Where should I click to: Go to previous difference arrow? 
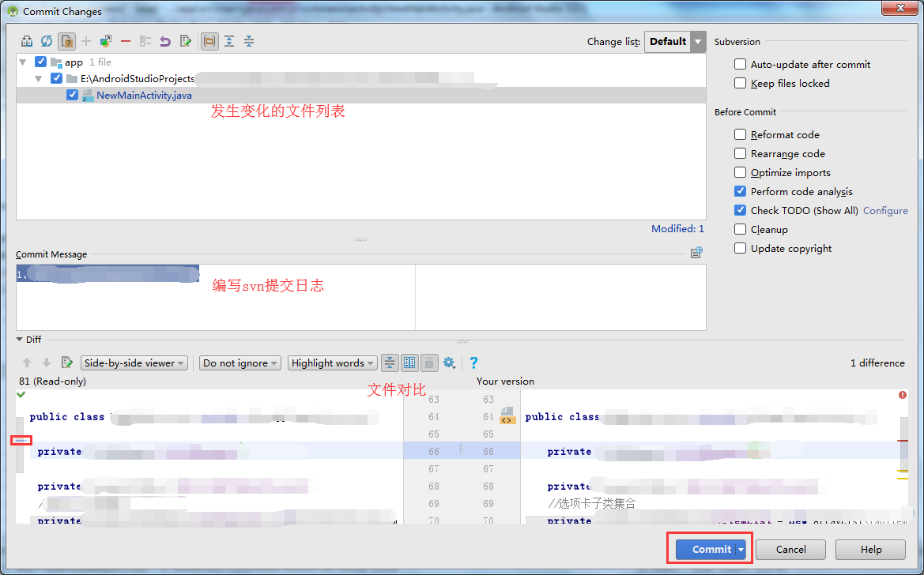click(27, 363)
